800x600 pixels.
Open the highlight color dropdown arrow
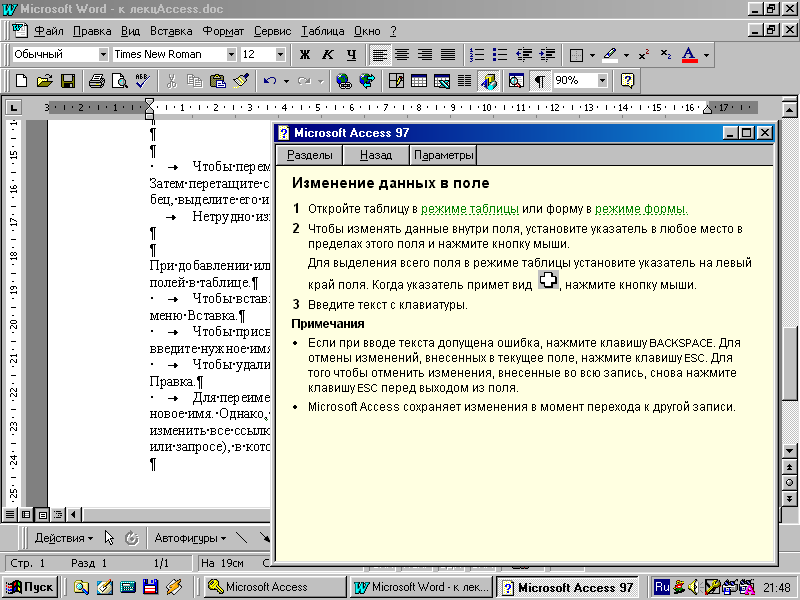(627, 54)
